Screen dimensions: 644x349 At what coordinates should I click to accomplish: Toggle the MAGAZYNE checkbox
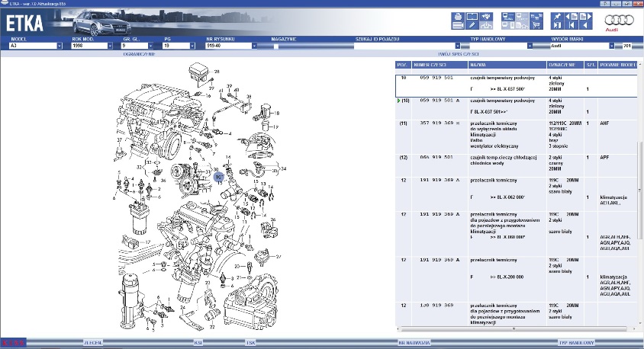click(x=276, y=46)
